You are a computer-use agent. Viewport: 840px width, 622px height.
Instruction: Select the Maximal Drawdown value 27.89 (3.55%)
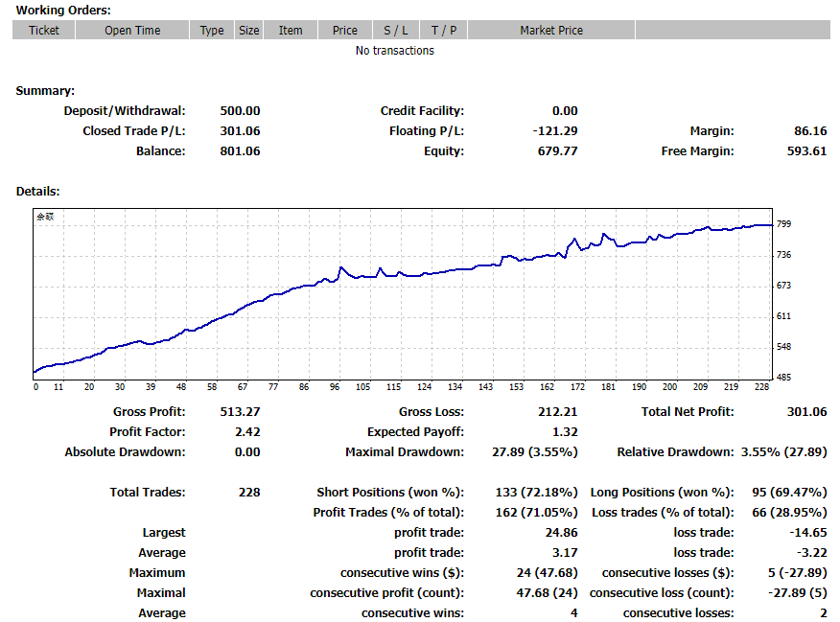[x=535, y=453]
